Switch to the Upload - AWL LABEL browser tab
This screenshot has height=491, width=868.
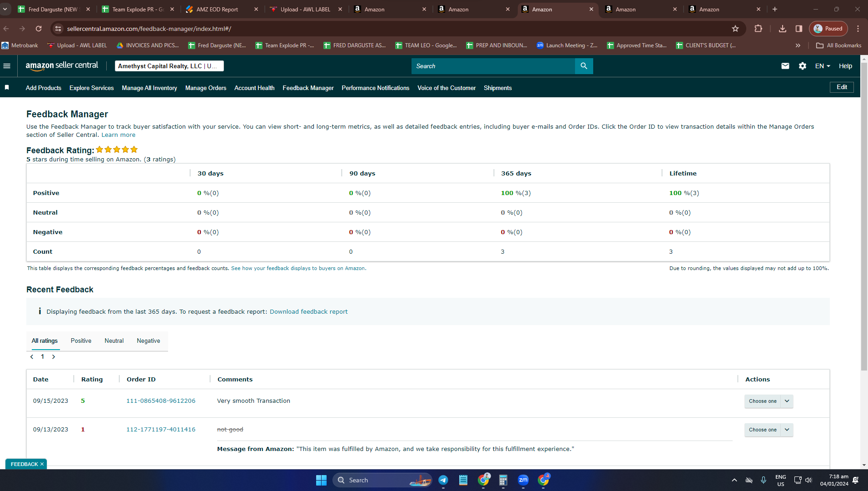tap(305, 9)
